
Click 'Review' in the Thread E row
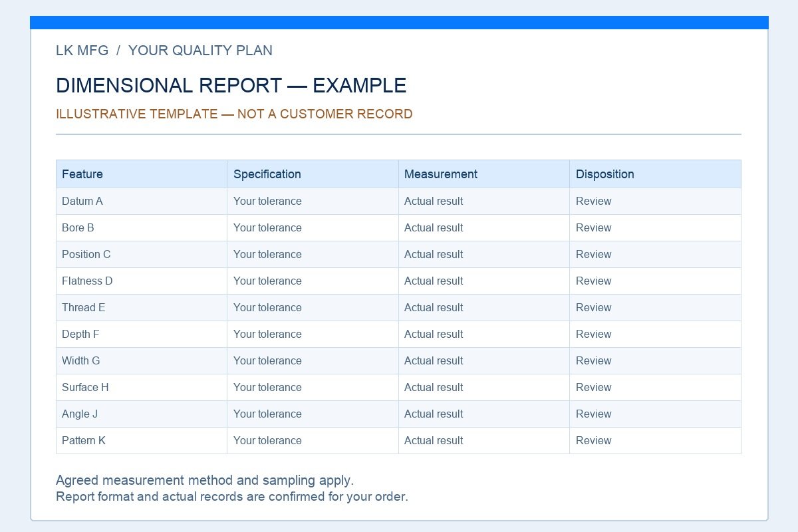coord(594,307)
